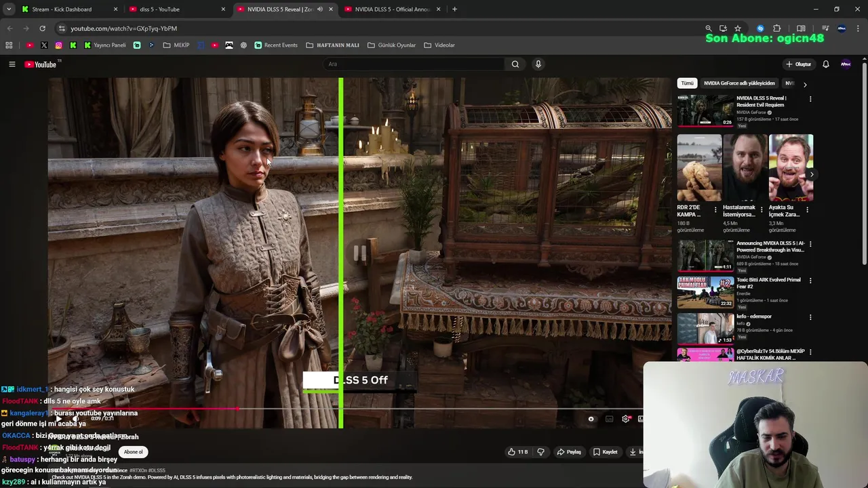Click the Kaydet save button

point(606,452)
